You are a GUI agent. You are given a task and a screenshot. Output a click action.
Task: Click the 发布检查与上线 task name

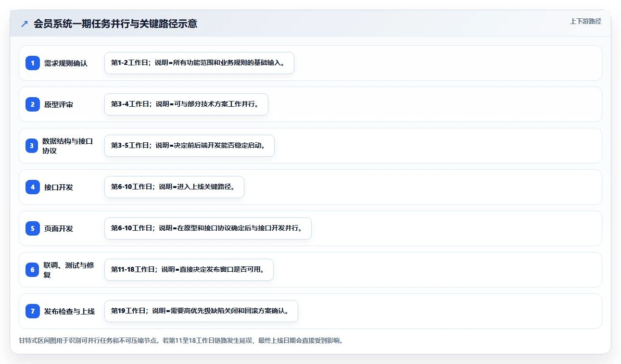coord(69,311)
